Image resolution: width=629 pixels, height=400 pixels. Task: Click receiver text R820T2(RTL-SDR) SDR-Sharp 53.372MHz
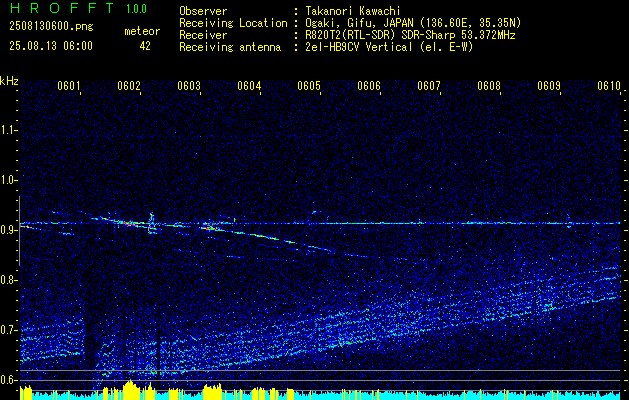coord(410,35)
